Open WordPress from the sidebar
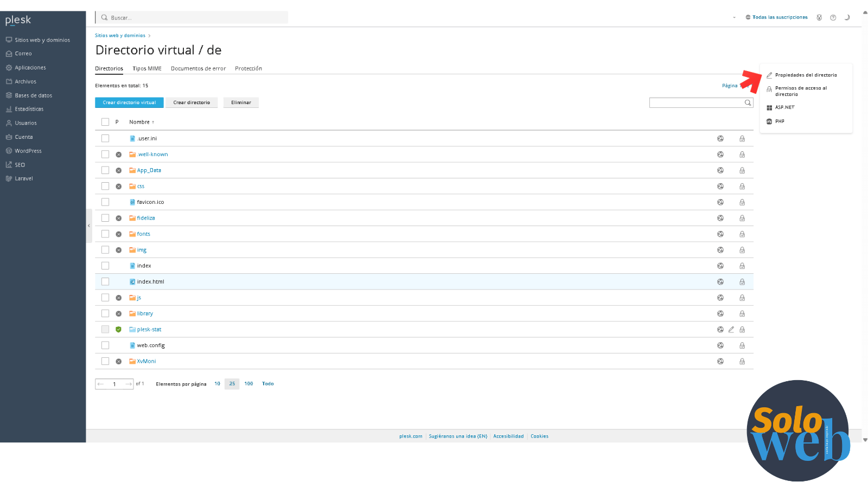Viewport: 868px width, 488px height. tap(28, 151)
